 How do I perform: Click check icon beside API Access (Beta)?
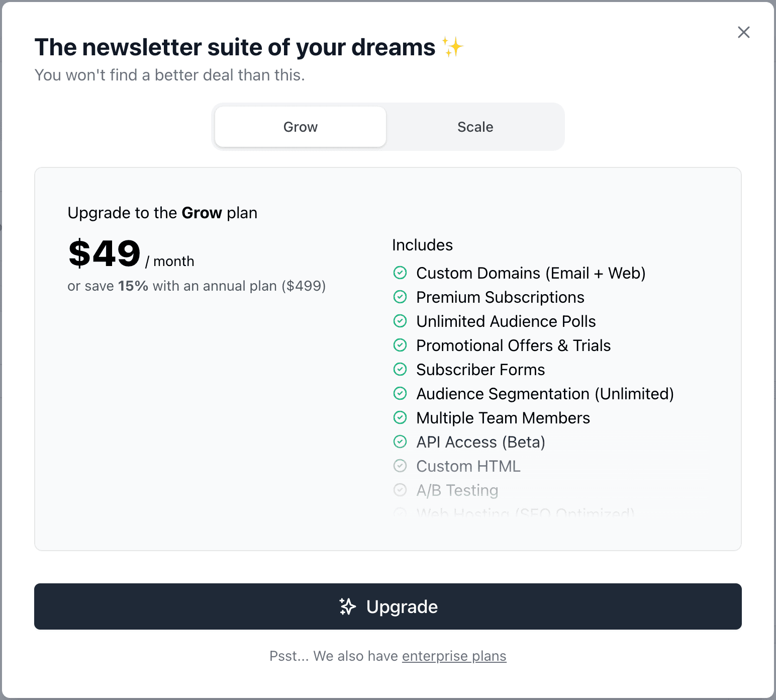[400, 442]
